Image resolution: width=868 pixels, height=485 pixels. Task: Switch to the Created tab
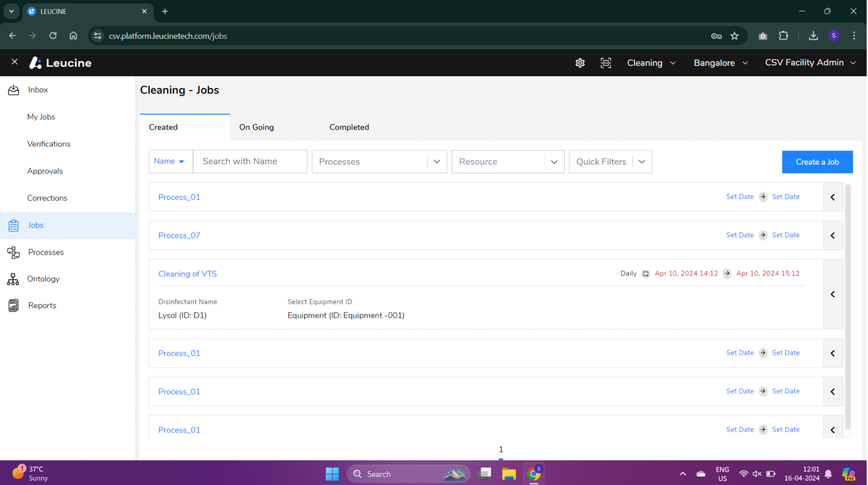[184, 127]
